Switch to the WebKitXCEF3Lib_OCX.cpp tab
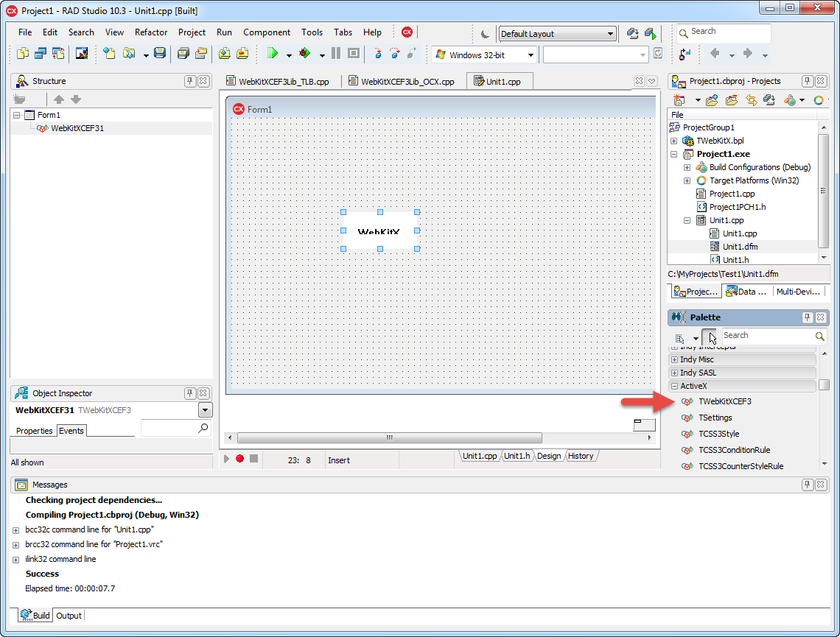The image size is (840, 637). tap(402, 81)
